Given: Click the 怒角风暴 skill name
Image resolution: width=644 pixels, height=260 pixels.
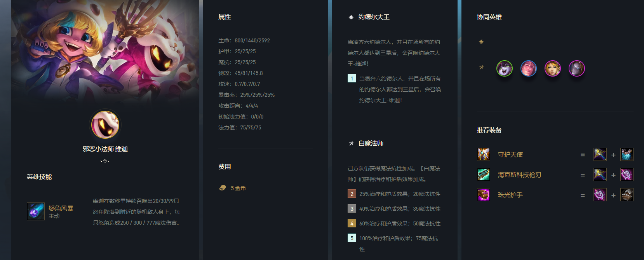Looking at the screenshot, I should point(61,208).
